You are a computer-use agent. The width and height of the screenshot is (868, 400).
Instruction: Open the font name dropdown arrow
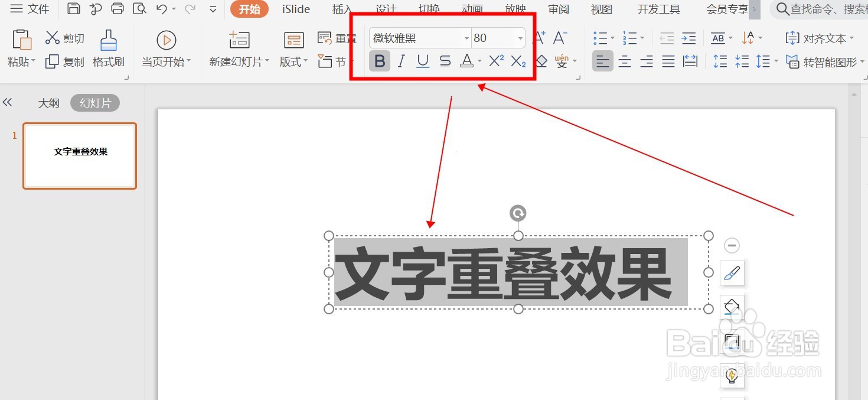click(466, 38)
